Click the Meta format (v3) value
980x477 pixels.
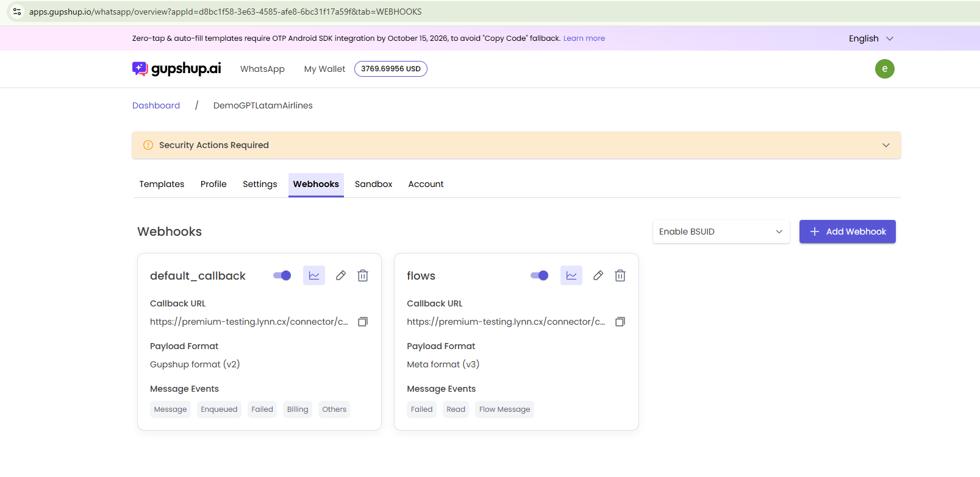[x=443, y=364]
